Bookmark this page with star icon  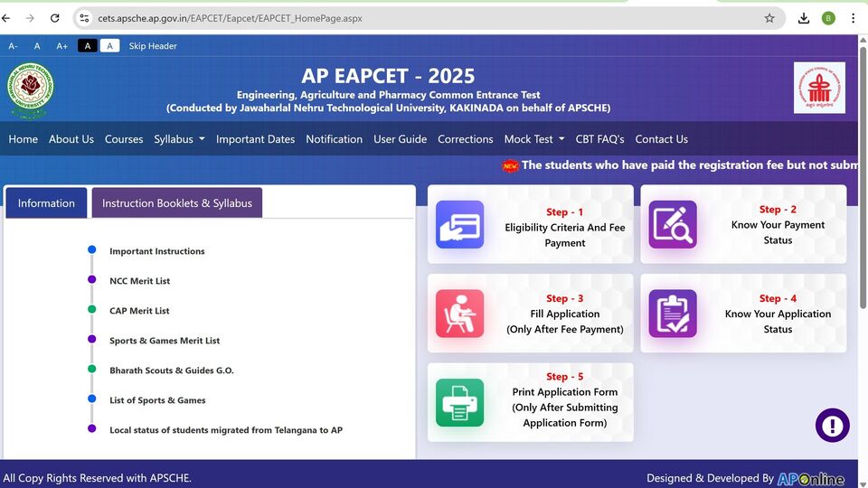(769, 18)
